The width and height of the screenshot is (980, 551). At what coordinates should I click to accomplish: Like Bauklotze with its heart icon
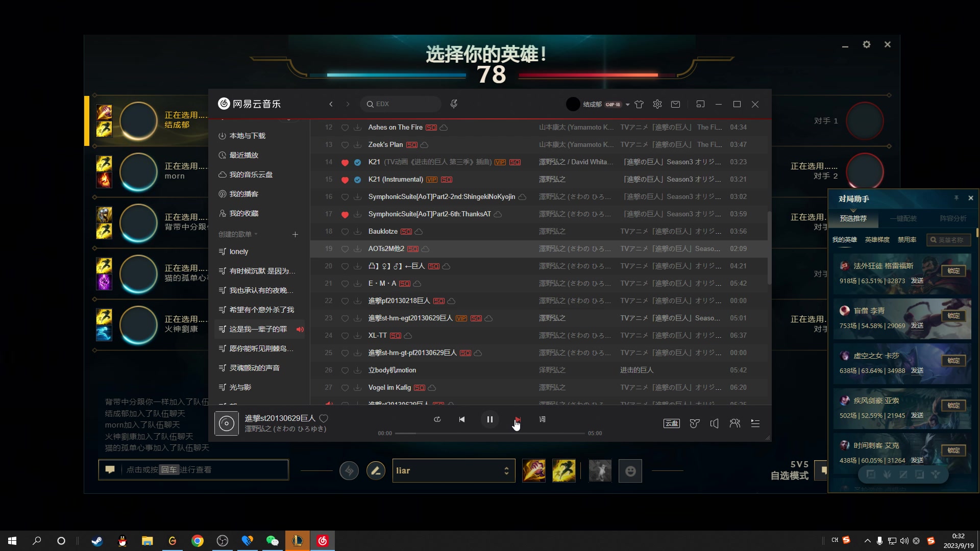click(345, 232)
